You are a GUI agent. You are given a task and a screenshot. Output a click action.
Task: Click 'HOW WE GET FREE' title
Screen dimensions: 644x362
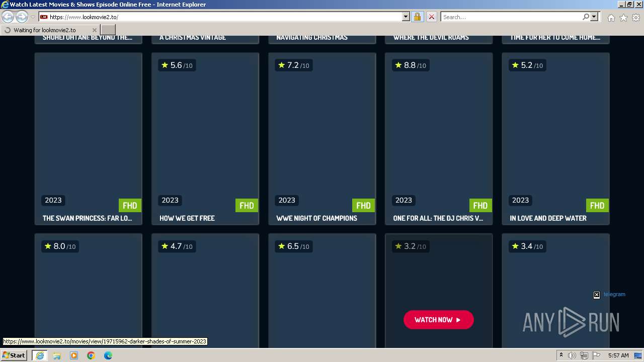(x=187, y=218)
